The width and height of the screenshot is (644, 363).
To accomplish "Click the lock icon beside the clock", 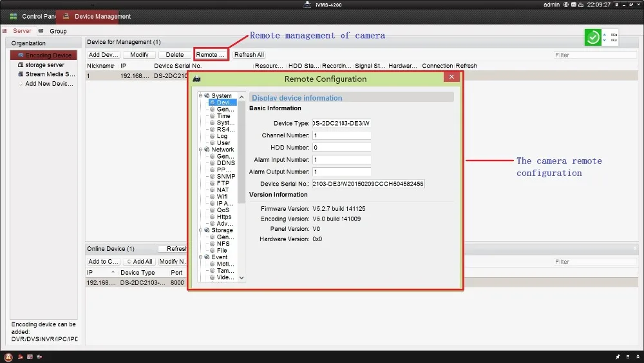I will [616, 5].
